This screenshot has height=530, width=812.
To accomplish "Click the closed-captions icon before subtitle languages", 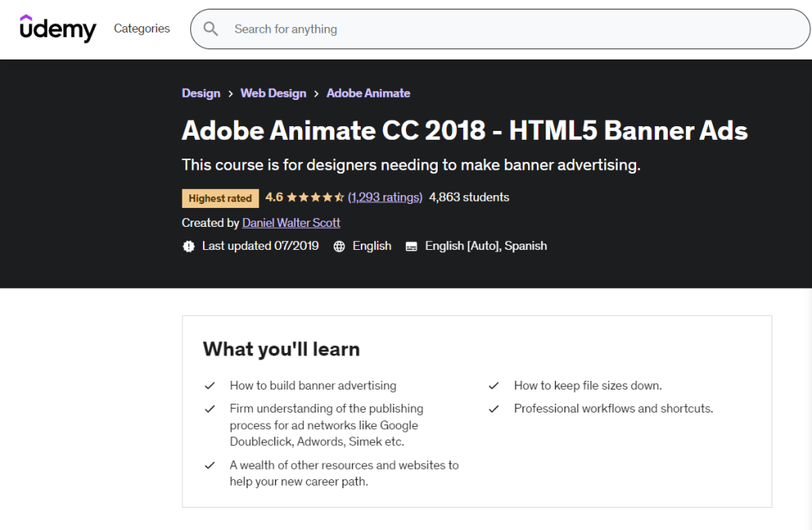I will pyautogui.click(x=411, y=246).
